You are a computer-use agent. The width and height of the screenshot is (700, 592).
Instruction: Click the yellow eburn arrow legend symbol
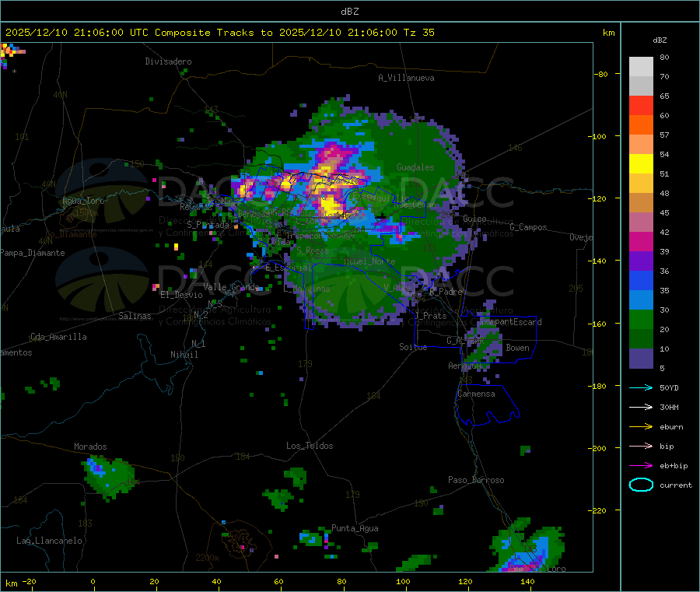pyautogui.click(x=641, y=427)
